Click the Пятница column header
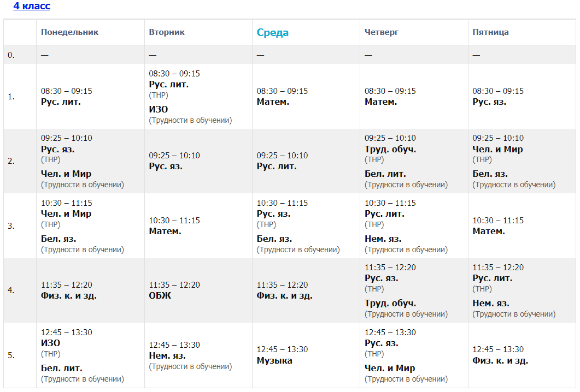 [490, 32]
